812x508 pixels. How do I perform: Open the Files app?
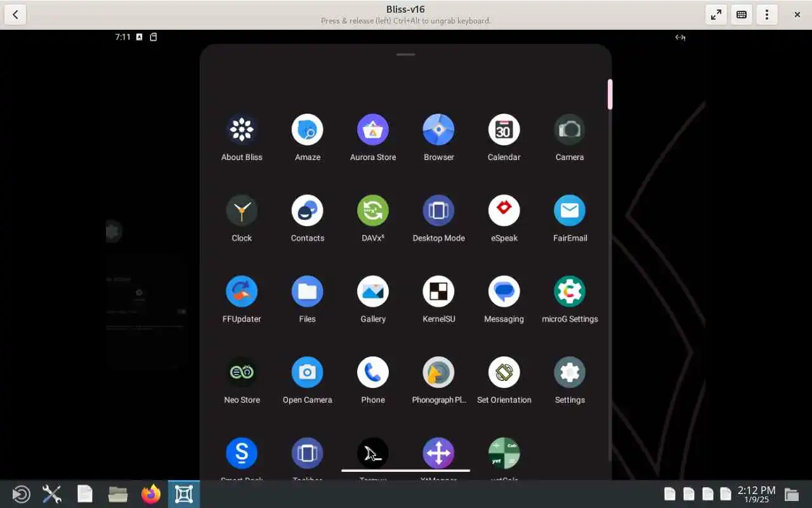(x=308, y=291)
